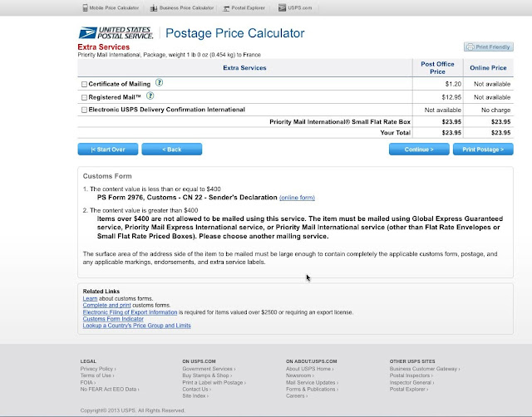Click Buy Stamps & Shop footer link
This screenshot has width=532, height=417.
pos(207,375)
